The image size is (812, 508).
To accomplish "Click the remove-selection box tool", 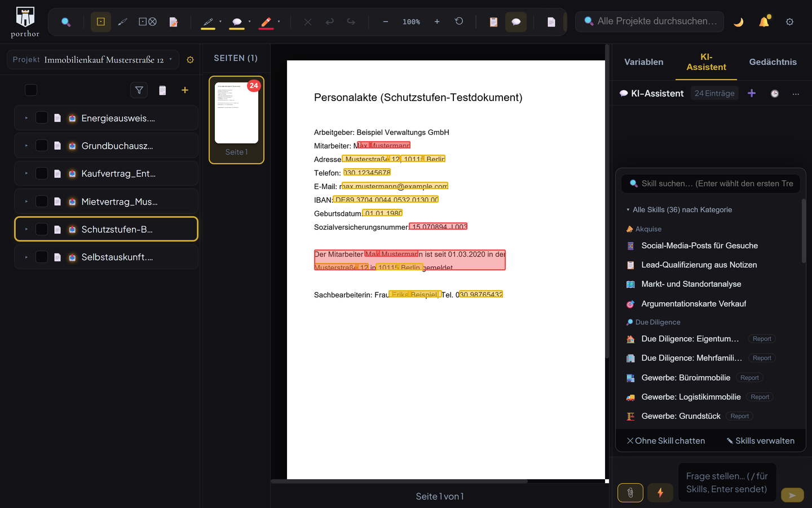I will 147,22.
